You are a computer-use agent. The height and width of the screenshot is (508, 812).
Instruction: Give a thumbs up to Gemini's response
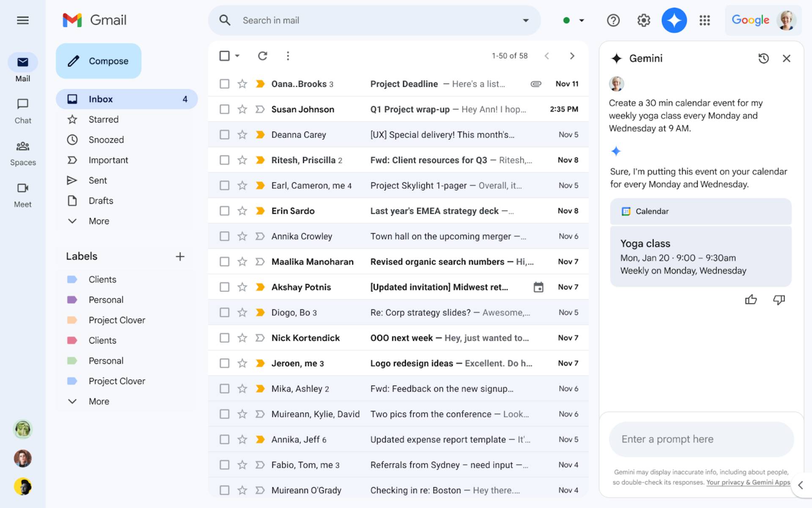point(752,300)
